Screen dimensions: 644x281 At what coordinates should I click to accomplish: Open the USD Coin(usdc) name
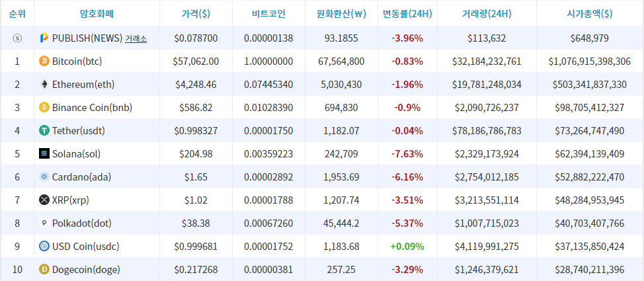(86, 247)
